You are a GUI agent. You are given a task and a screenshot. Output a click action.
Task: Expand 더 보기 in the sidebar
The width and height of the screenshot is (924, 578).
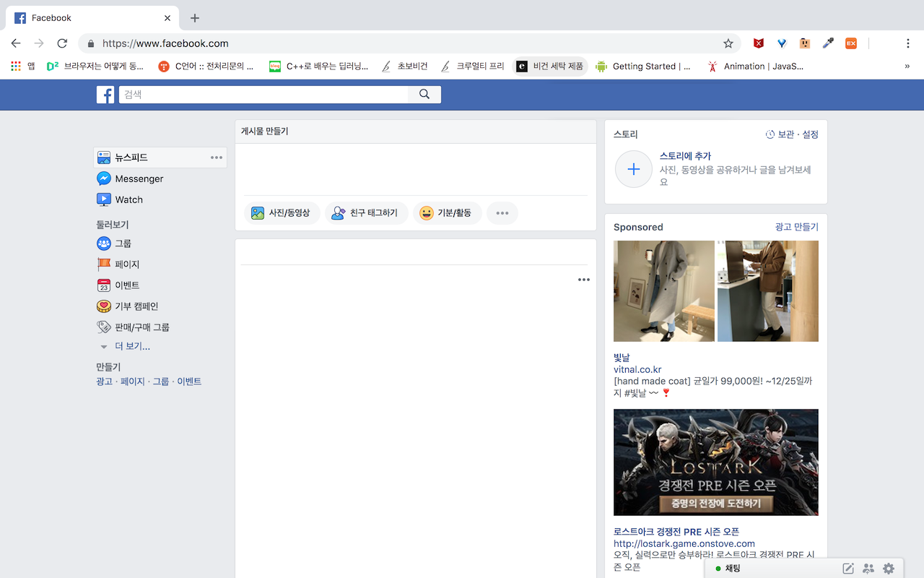tap(132, 347)
